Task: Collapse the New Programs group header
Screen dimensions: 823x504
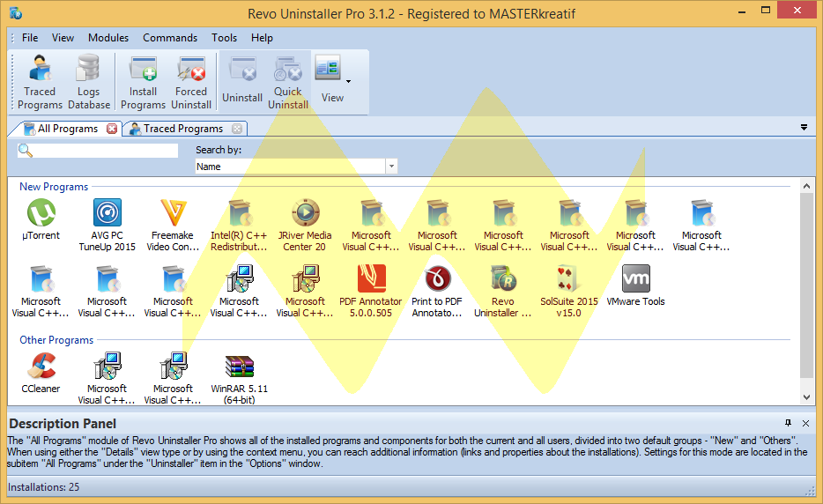Action: click(x=54, y=187)
